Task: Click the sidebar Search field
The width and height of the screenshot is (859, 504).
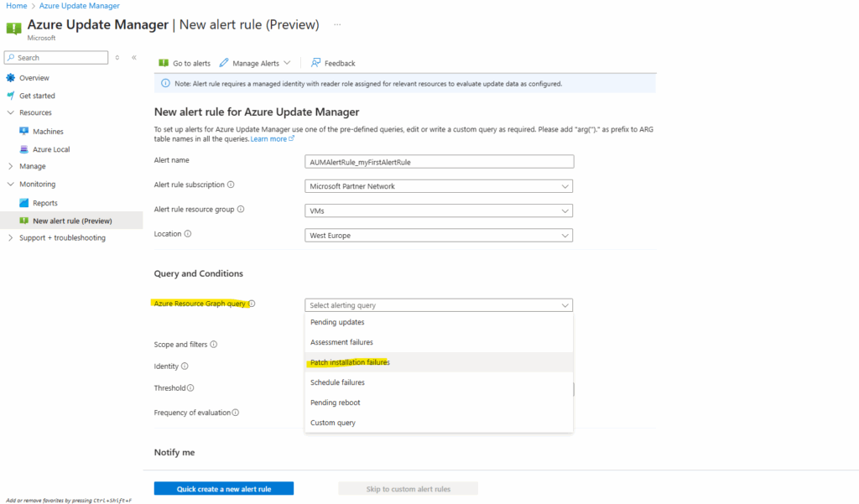Action: pyautogui.click(x=56, y=58)
